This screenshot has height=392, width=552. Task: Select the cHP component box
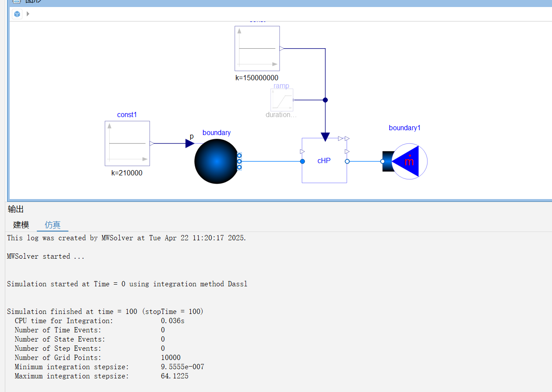tap(324, 160)
